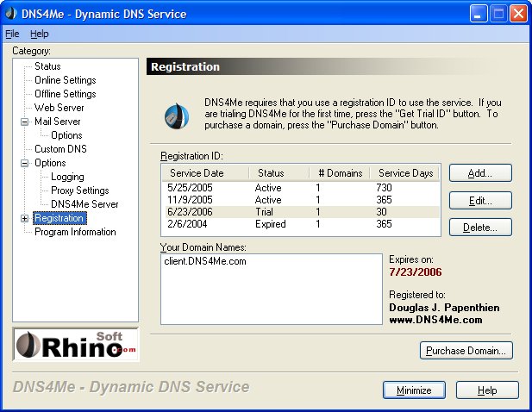Sort by Service Date column header

point(205,173)
